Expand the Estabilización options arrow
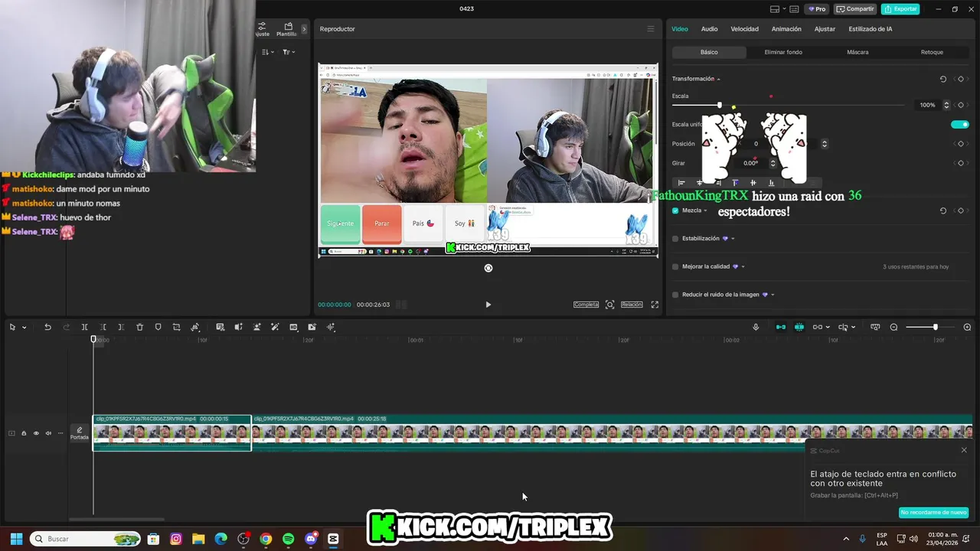 (x=733, y=239)
